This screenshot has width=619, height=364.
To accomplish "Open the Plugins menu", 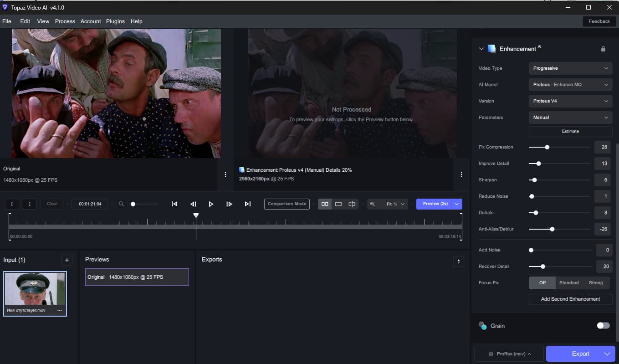I will (115, 21).
